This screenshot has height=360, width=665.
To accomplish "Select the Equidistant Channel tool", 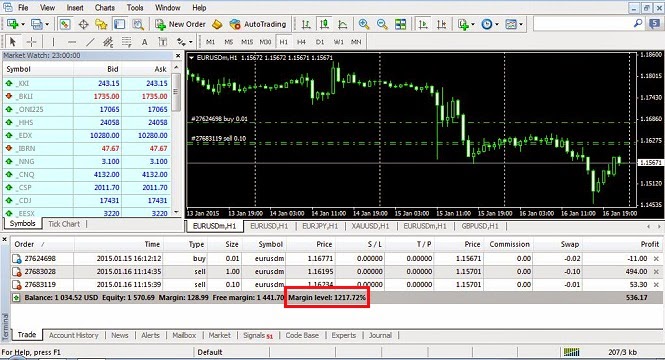I will (109, 42).
